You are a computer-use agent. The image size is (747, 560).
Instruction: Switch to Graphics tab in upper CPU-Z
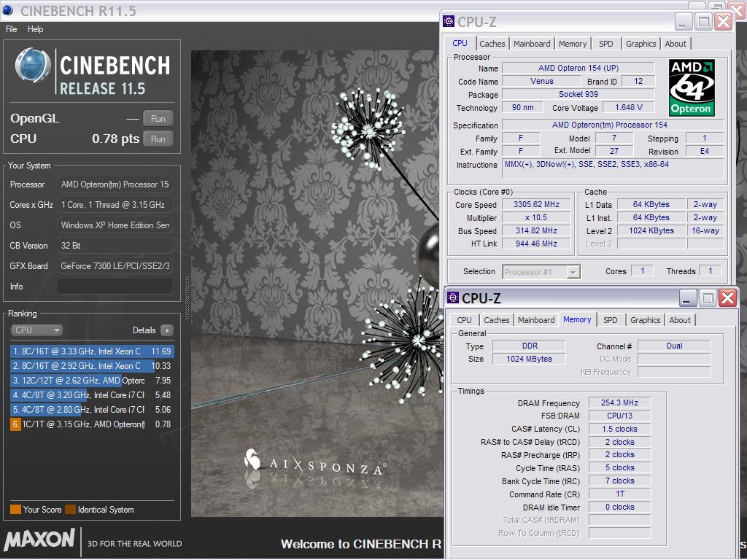coord(640,44)
